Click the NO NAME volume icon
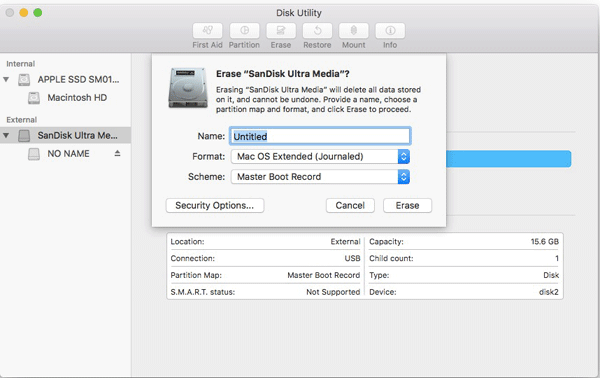Viewport: 600px width, 378px height. [x=34, y=154]
